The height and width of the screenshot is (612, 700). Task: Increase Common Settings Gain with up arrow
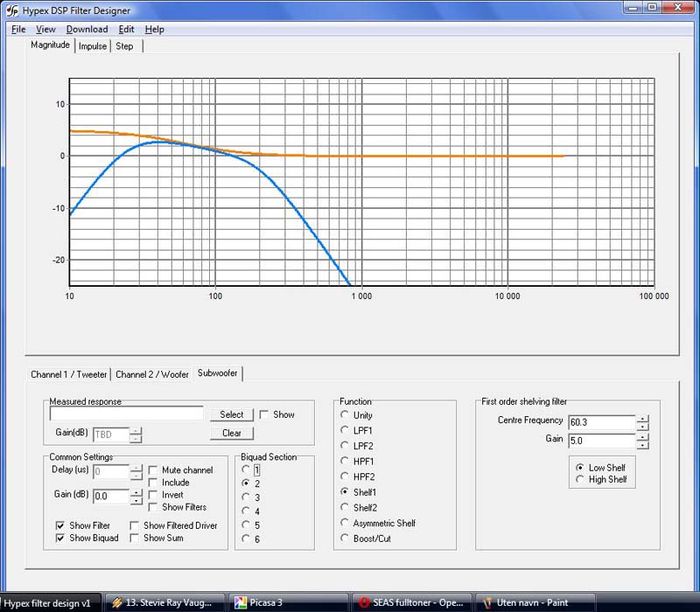click(136, 493)
